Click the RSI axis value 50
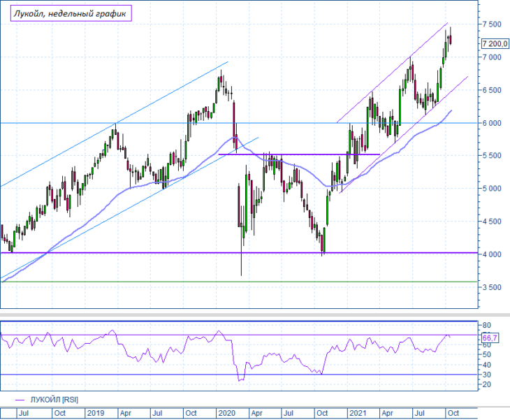 486,354
